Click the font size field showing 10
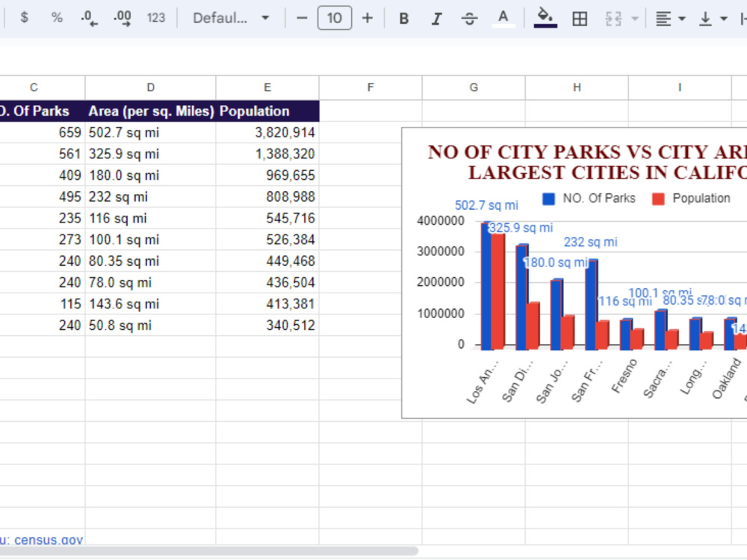This screenshot has height=560, width=747. [x=335, y=18]
